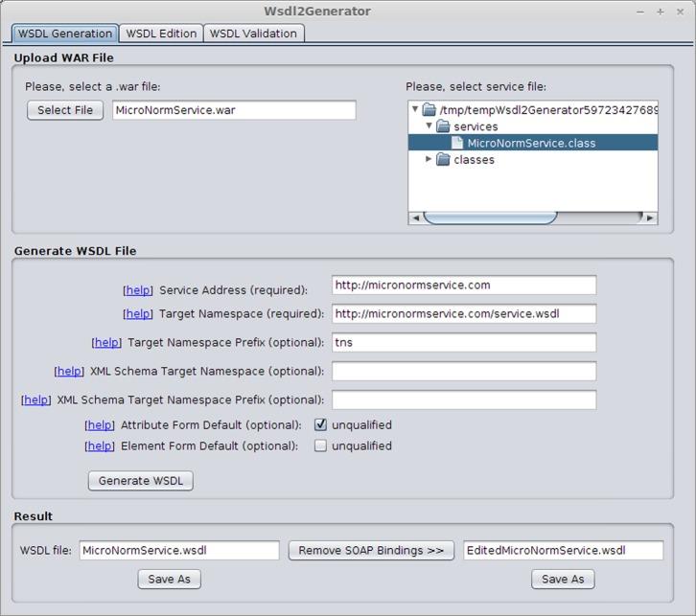Expand the classes folder tree node
The image size is (696, 616).
click(429, 160)
